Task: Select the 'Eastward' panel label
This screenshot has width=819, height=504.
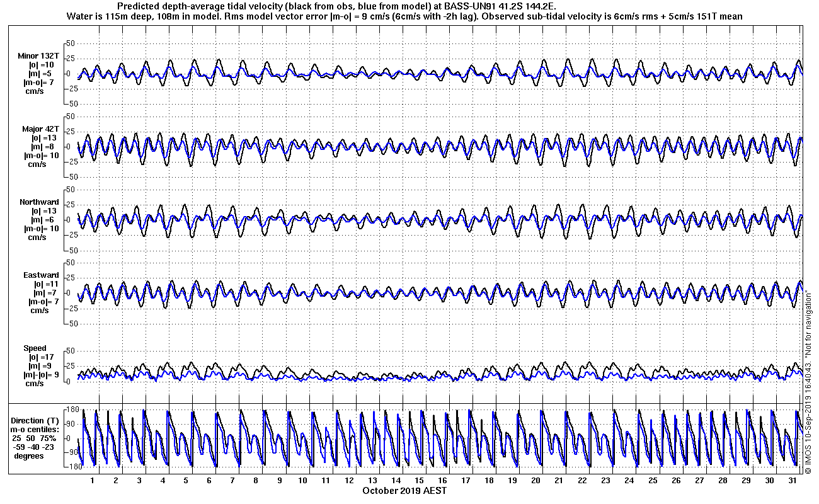Action: 41,275
